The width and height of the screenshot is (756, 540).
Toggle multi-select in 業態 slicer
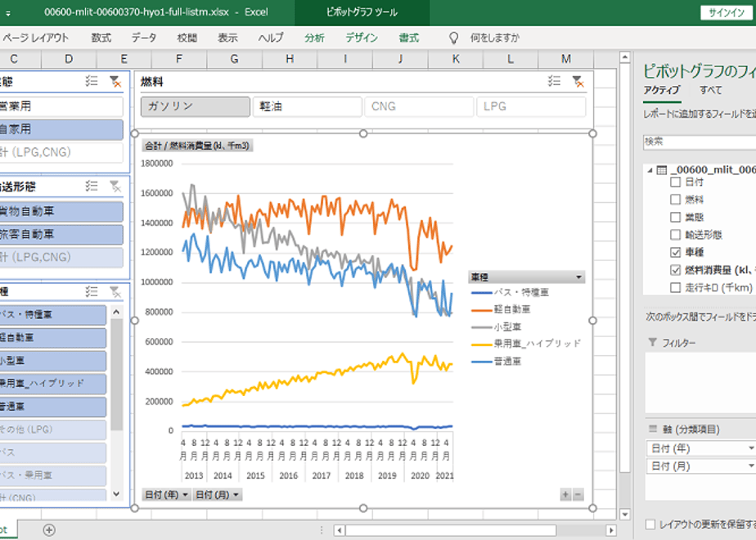click(x=92, y=81)
